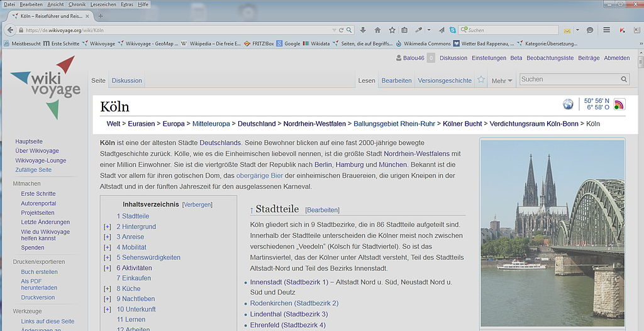The width and height of the screenshot is (644, 331).
Task: Switch to the Versionsgeschichte tab
Action: (x=444, y=80)
